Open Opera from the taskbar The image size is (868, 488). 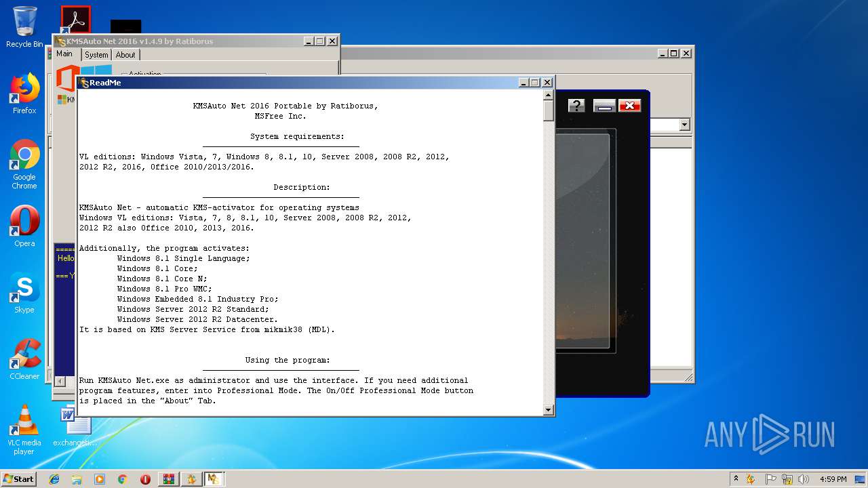click(x=145, y=479)
